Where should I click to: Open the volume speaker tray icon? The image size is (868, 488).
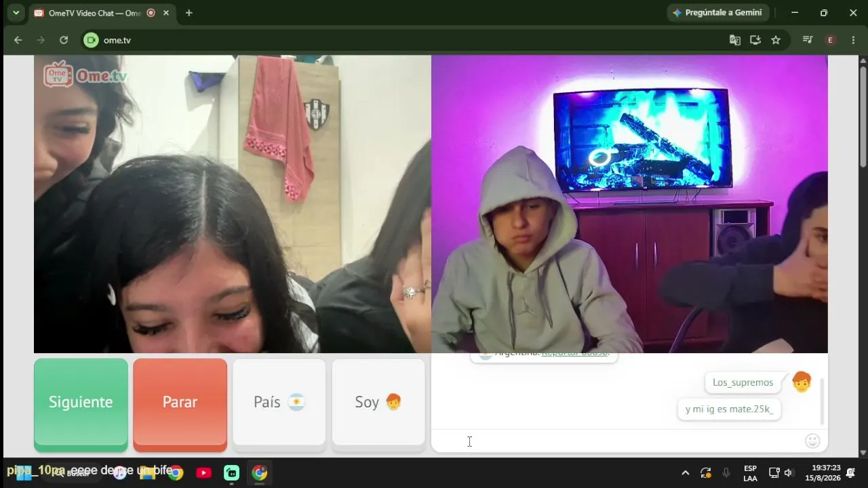coord(788,473)
